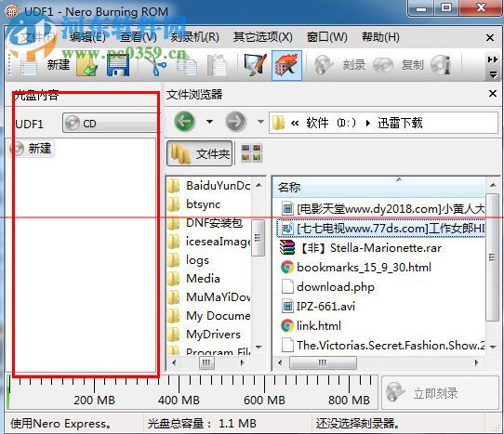The width and height of the screenshot is (504, 434).
Task: Click breadcrumb arrow after 软件 (D:)
Action: coord(368,123)
